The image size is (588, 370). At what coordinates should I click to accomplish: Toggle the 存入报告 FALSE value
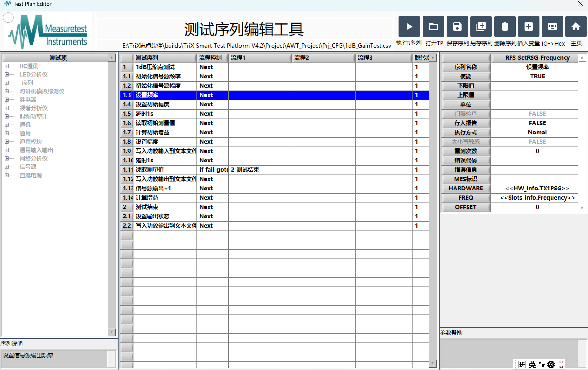click(537, 123)
